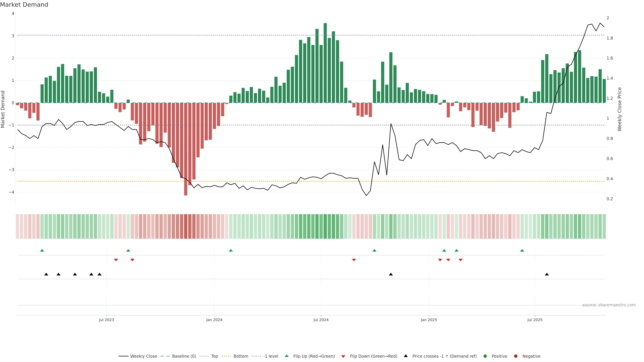This screenshot has width=644, height=362.
Task: Click the green Positive legend circle
Action: [x=485, y=356]
